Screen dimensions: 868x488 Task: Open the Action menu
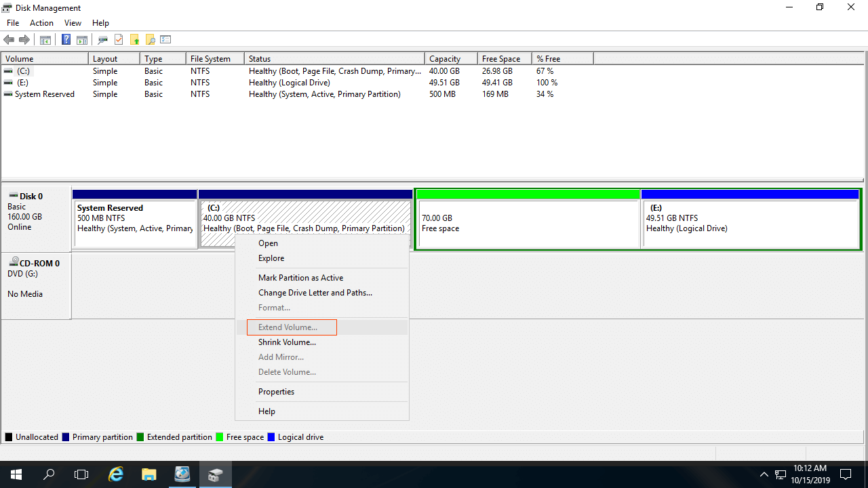(41, 23)
